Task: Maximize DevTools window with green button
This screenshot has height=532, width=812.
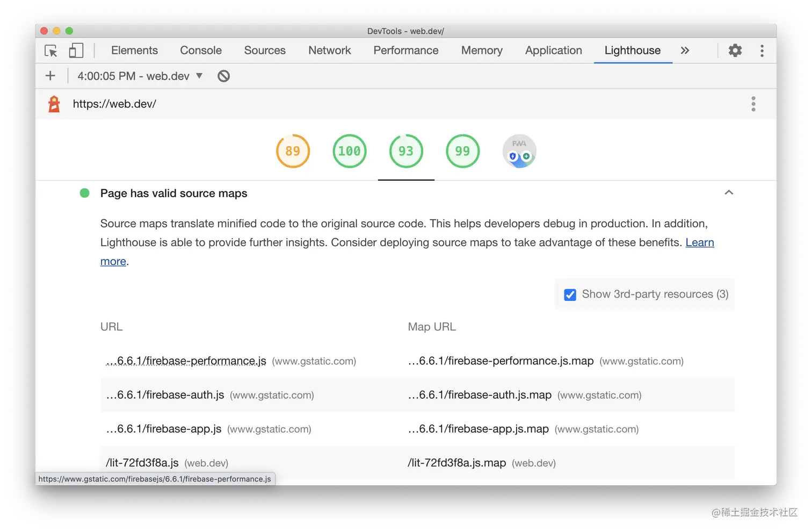Action: click(x=69, y=31)
